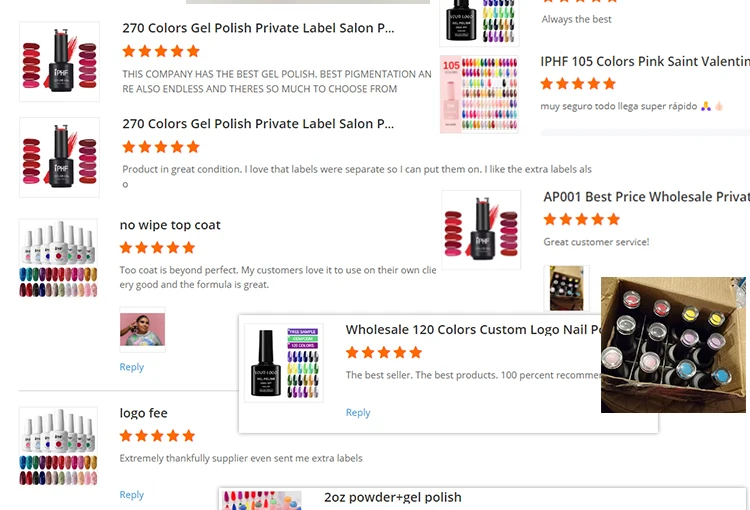Click Reply under the logo fee review
Image resolution: width=750 pixels, height=510 pixels.
click(x=132, y=495)
